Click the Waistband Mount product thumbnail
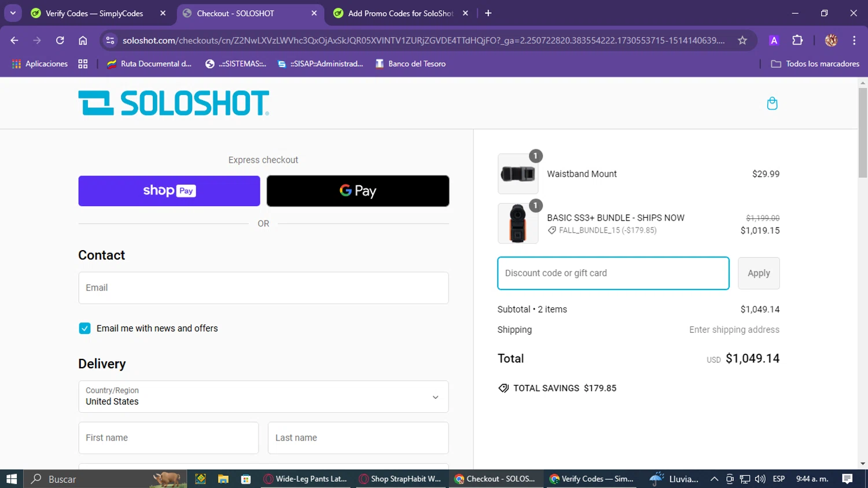Image resolution: width=868 pixels, height=488 pixels. (x=518, y=174)
